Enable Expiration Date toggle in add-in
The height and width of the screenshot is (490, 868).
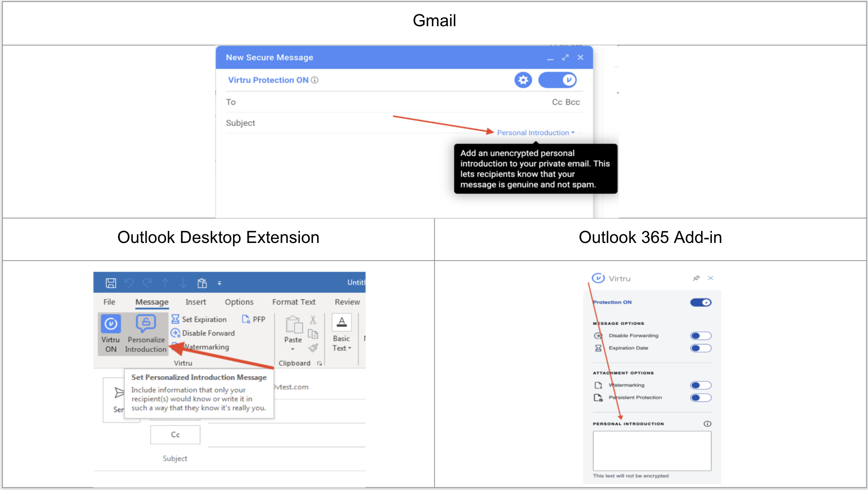pos(701,348)
